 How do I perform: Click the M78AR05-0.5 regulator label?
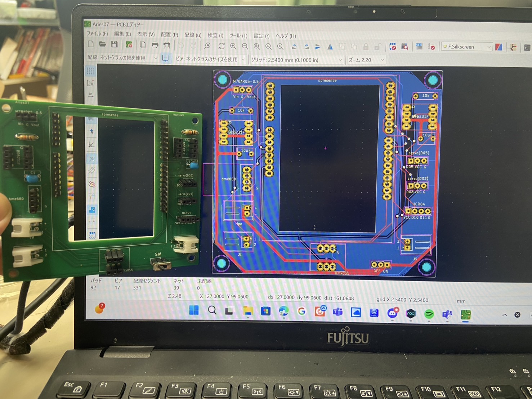[246, 81]
